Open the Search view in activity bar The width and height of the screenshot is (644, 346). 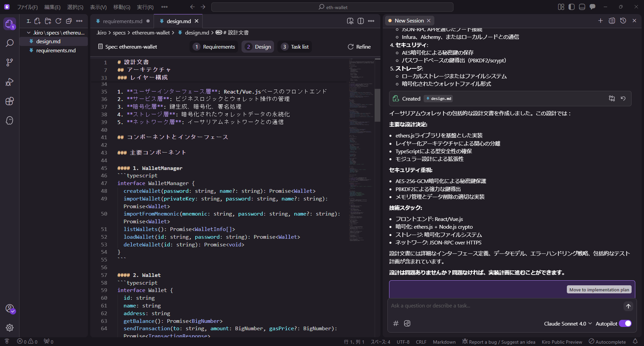9,43
